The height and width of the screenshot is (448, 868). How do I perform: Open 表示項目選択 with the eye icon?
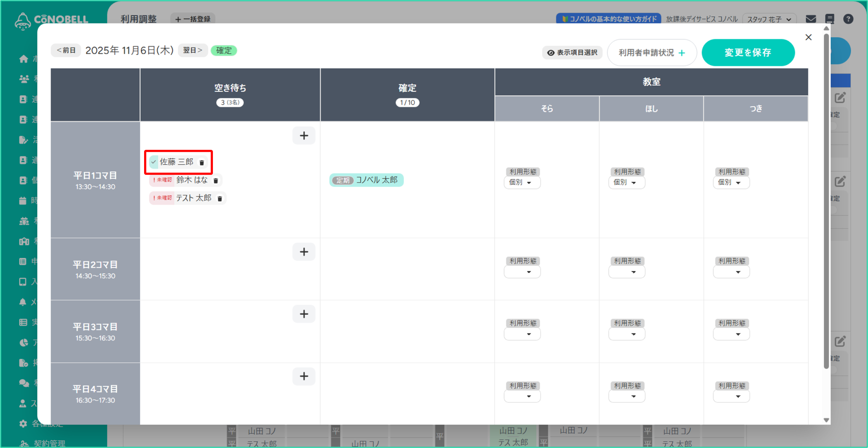[572, 53]
